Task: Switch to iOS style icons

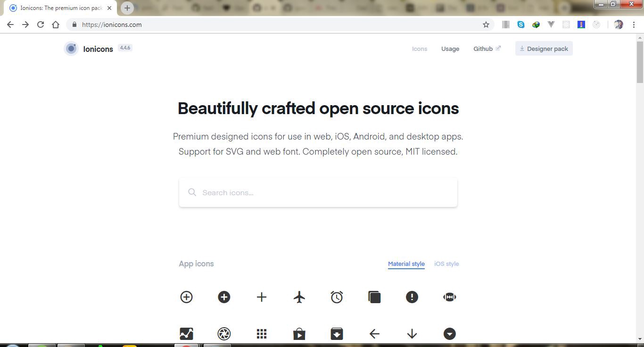Action: click(446, 264)
